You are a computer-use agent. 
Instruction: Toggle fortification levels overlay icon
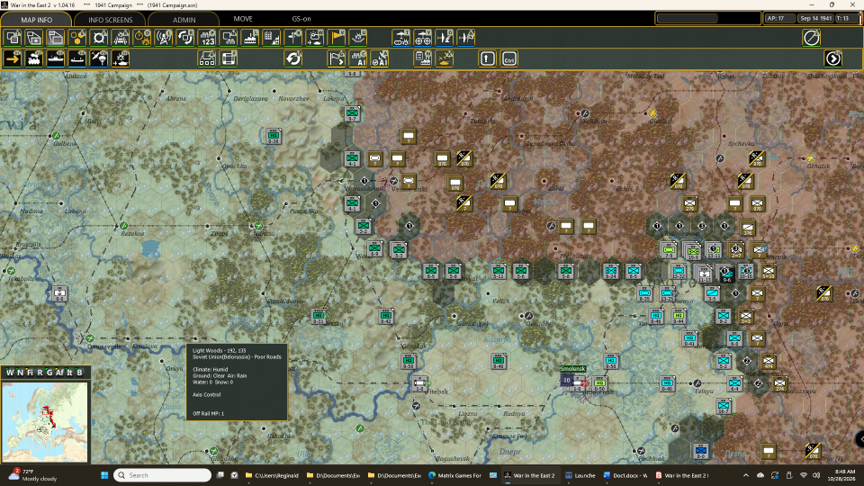(x=121, y=38)
